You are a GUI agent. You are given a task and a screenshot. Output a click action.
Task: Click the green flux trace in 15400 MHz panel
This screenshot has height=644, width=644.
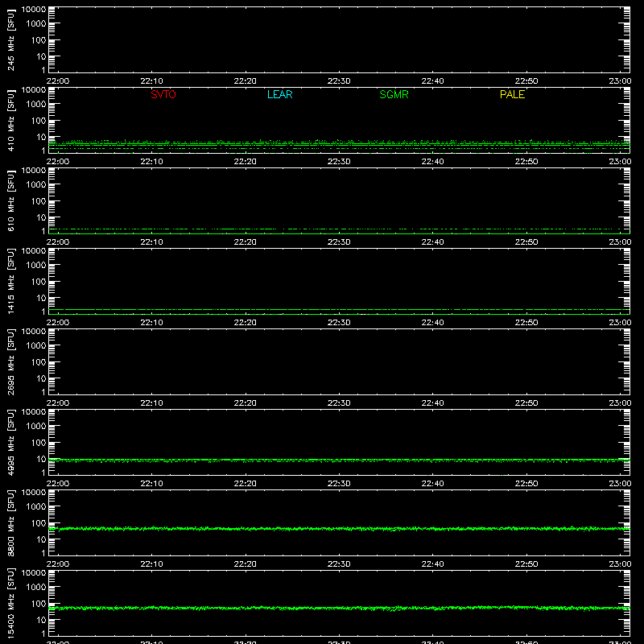[339, 608]
